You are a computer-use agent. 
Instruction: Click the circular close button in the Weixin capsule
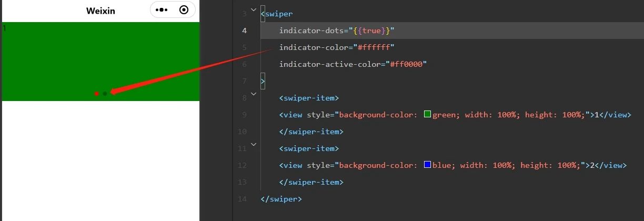tap(184, 10)
